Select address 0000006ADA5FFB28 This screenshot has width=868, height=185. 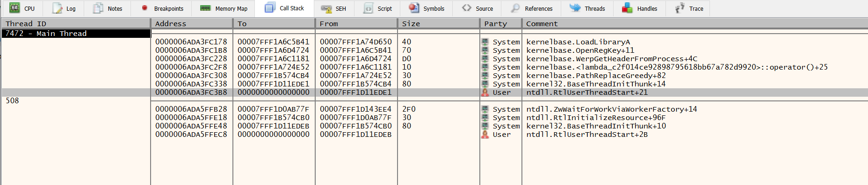191,109
